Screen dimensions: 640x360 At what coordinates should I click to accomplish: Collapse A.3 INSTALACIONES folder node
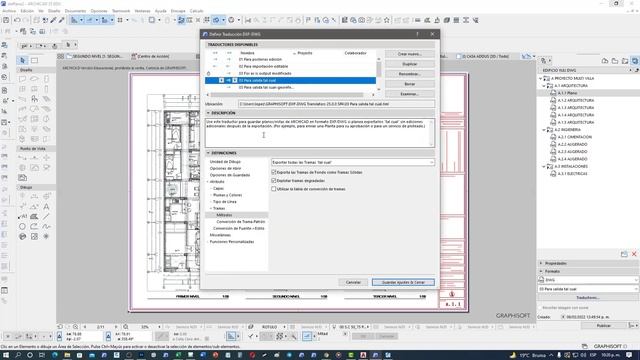click(544, 167)
